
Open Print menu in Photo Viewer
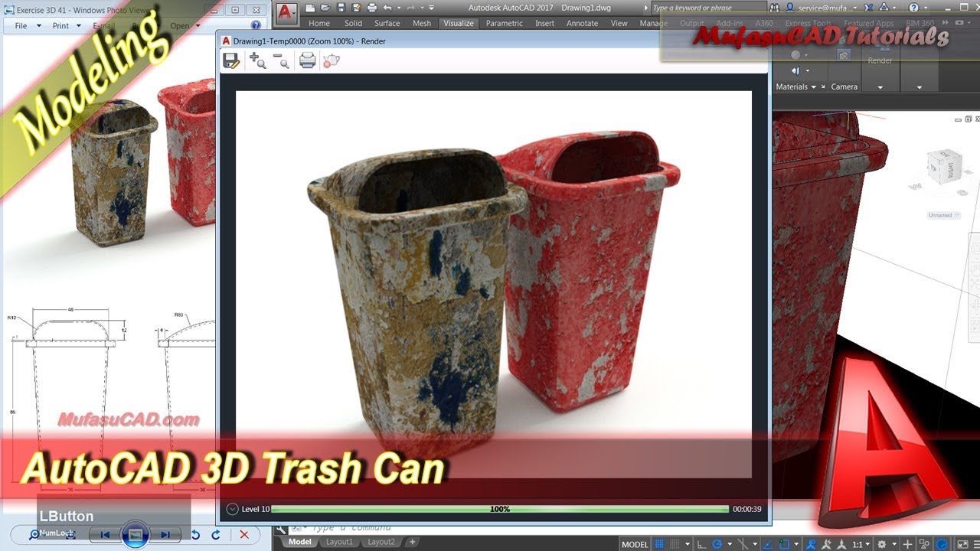point(64,25)
